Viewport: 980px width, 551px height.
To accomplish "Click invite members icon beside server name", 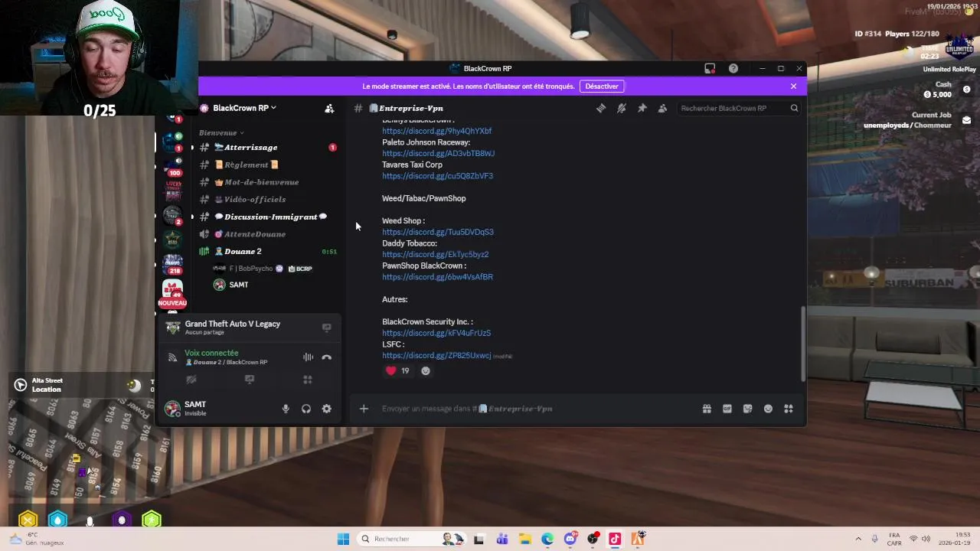I will [x=329, y=108].
